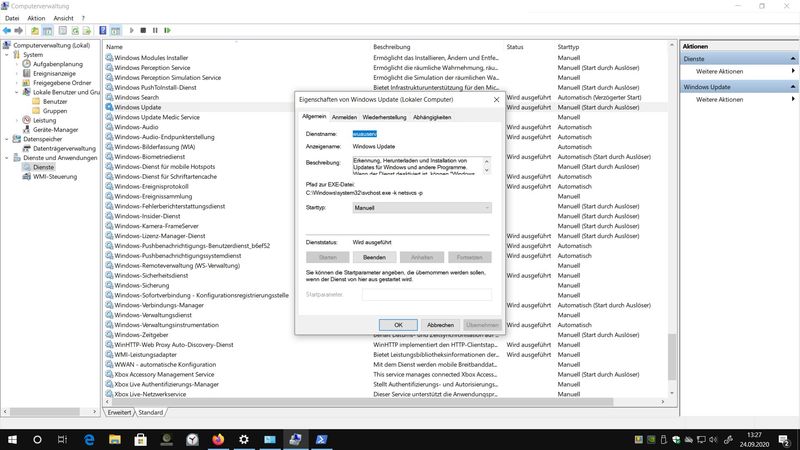This screenshot has height=450, width=800.
Task: Collapse the Dienste section in Aktionen
Action: 793,59
